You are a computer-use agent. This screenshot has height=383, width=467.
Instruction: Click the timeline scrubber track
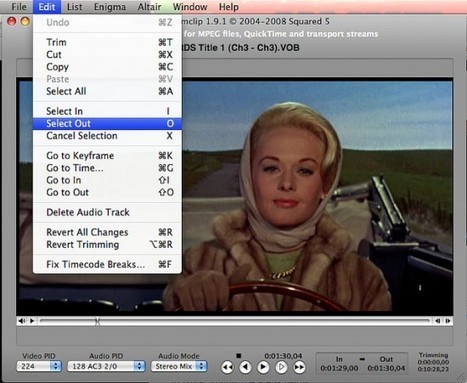pyautogui.click(x=235, y=321)
